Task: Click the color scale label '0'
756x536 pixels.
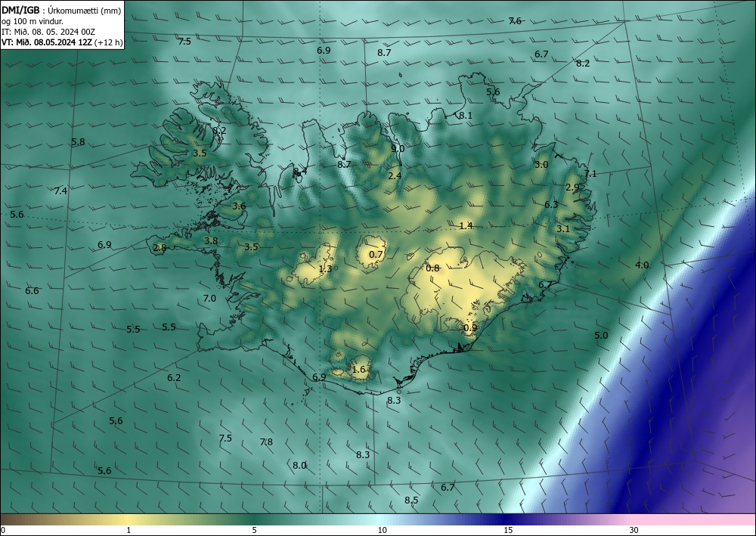Action: tap(3, 530)
